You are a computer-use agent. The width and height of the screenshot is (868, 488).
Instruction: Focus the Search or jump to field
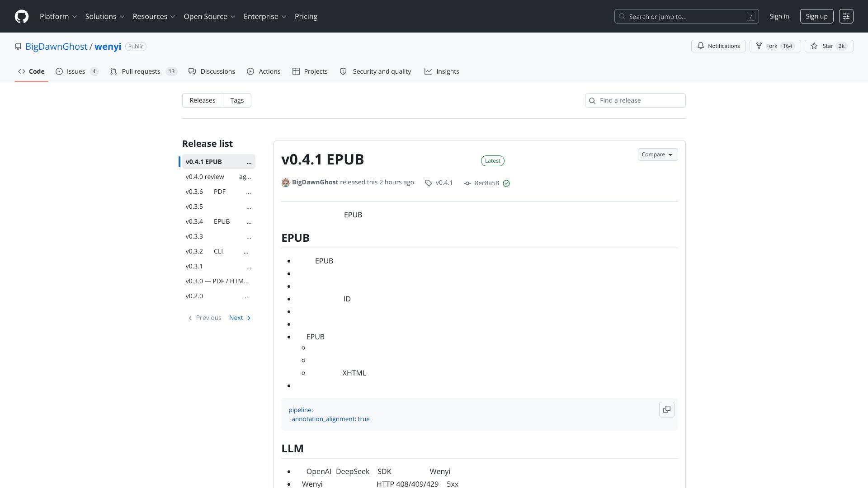(x=686, y=16)
